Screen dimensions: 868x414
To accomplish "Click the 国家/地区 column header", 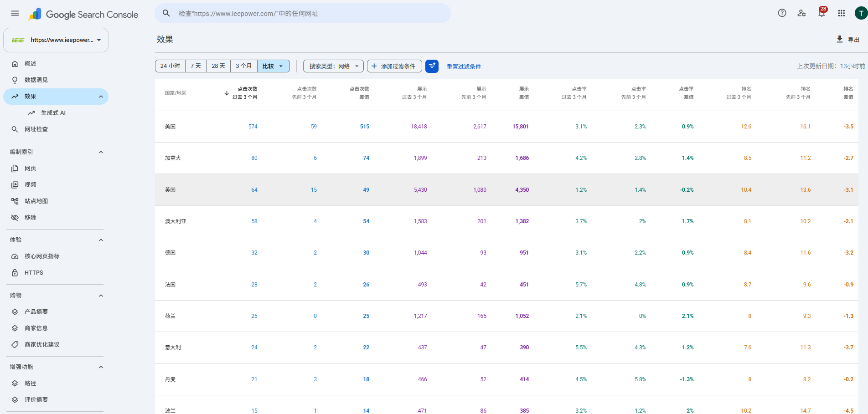I will [176, 93].
